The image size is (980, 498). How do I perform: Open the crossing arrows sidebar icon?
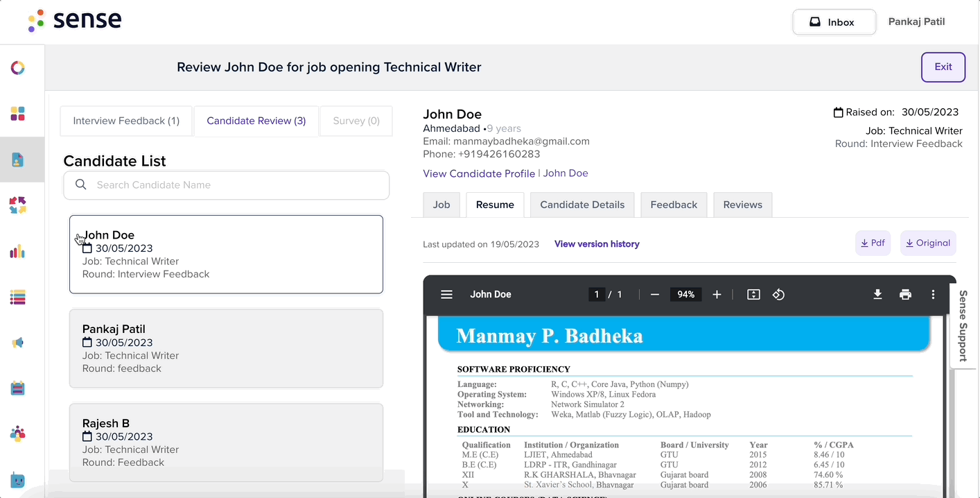[18, 205]
